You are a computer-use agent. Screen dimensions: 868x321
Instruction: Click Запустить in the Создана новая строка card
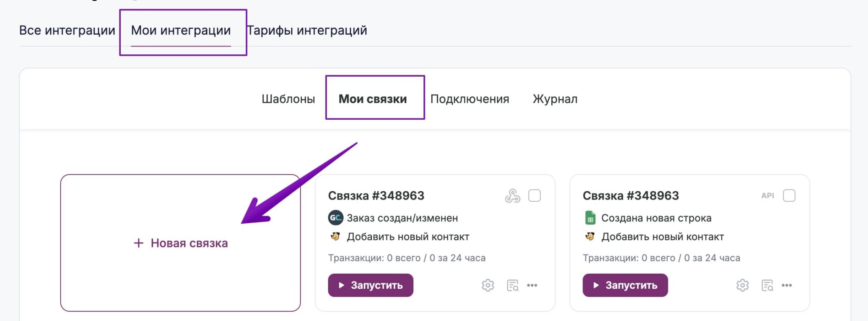[625, 285]
